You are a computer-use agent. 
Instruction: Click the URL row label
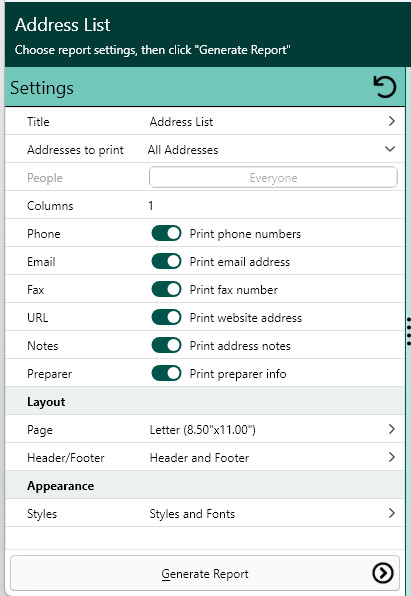point(38,318)
